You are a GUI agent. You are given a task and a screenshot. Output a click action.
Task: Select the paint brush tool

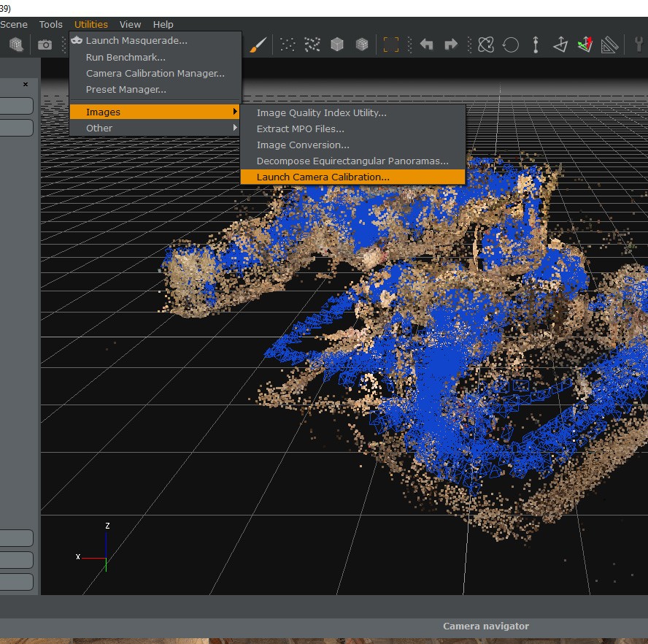pyautogui.click(x=258, y=45)
